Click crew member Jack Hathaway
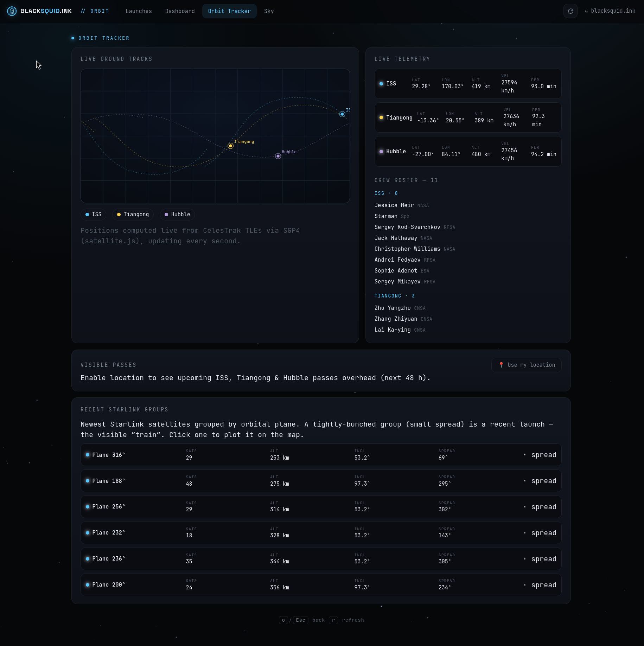644x646 pixels. click(x=396, y=238)
